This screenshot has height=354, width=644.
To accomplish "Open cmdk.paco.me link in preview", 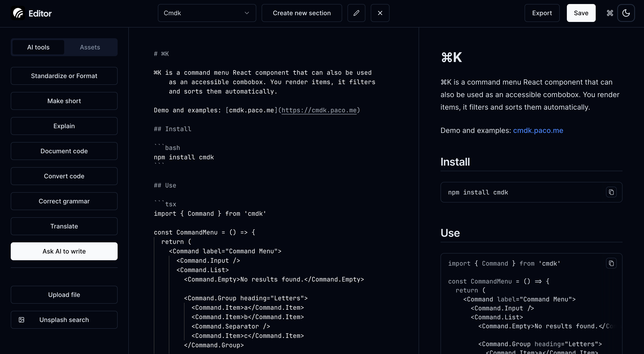I will (x=538, y=130).
